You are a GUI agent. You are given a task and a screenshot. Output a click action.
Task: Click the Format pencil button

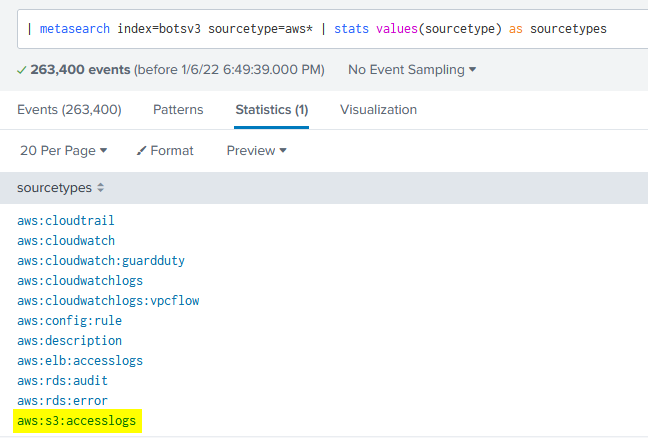pos(165,151)
